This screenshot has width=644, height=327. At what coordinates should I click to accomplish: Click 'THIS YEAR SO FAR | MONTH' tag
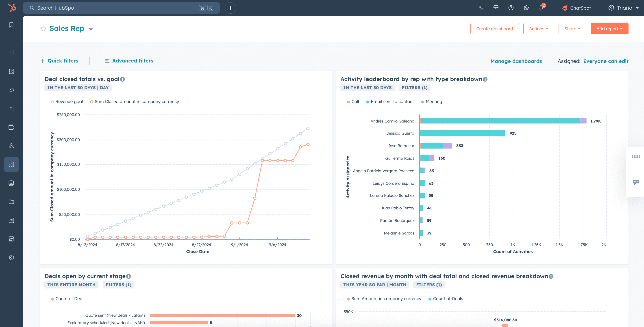point(374,285)
